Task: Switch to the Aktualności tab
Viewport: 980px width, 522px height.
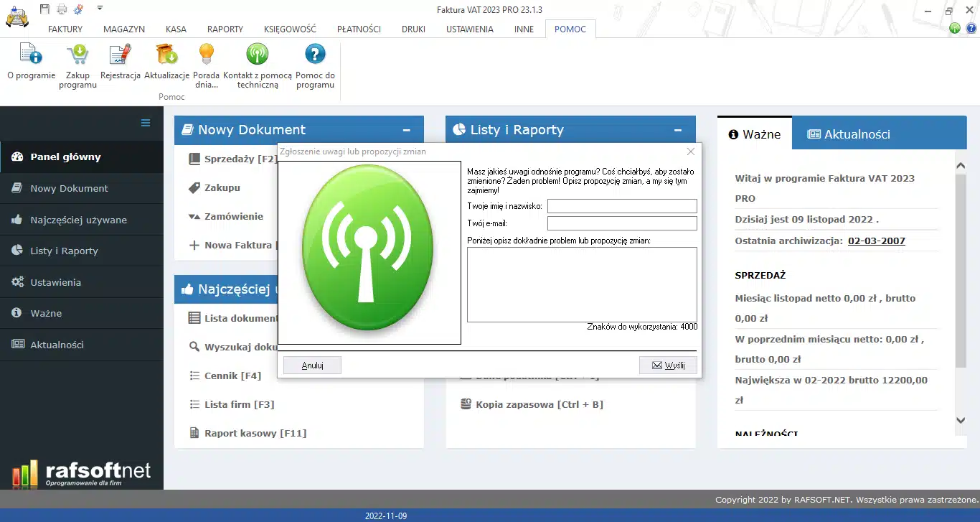Action: [x=849, y=134]
